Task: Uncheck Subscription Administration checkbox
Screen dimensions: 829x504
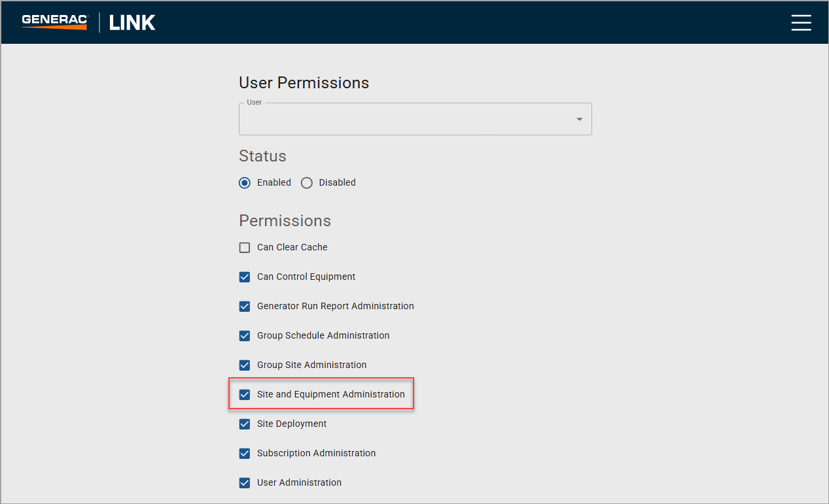Action: tap(245, 454)
